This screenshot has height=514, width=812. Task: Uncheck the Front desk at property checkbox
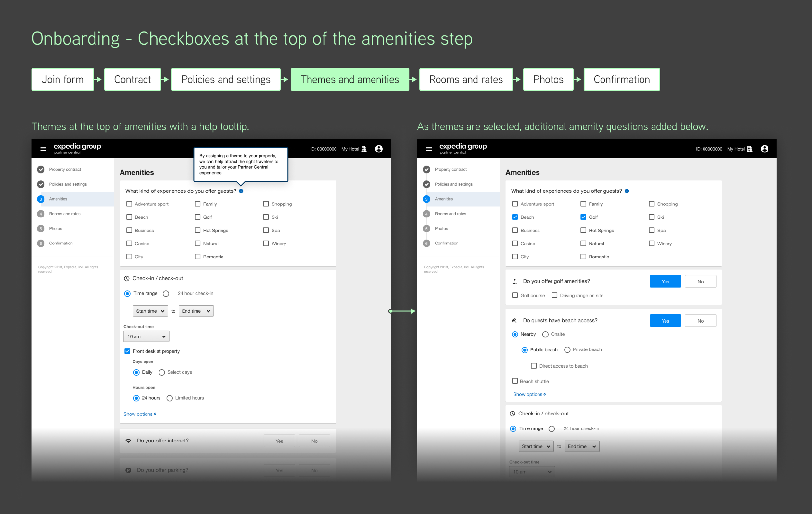(x=127, y=351)
